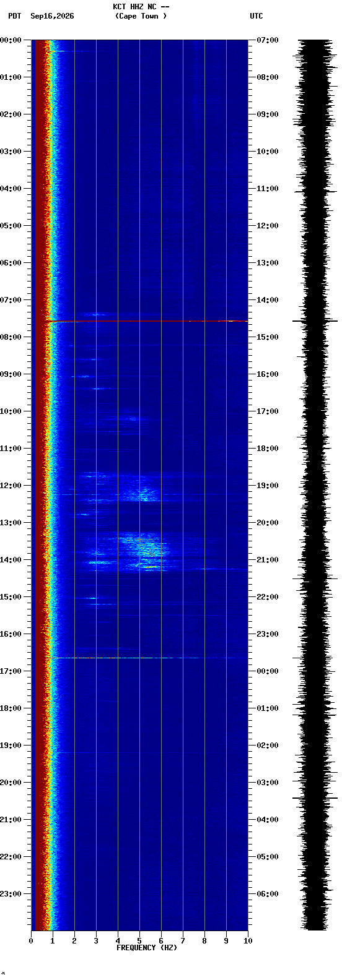Viewport: 342px width, 980px height.
Task: Click the '(Cape Town )' subtitle
Action: tap(141, 16)
